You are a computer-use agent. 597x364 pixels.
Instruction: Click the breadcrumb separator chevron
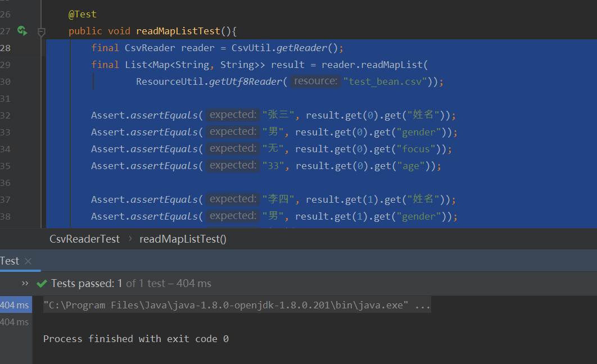point(130,239)
